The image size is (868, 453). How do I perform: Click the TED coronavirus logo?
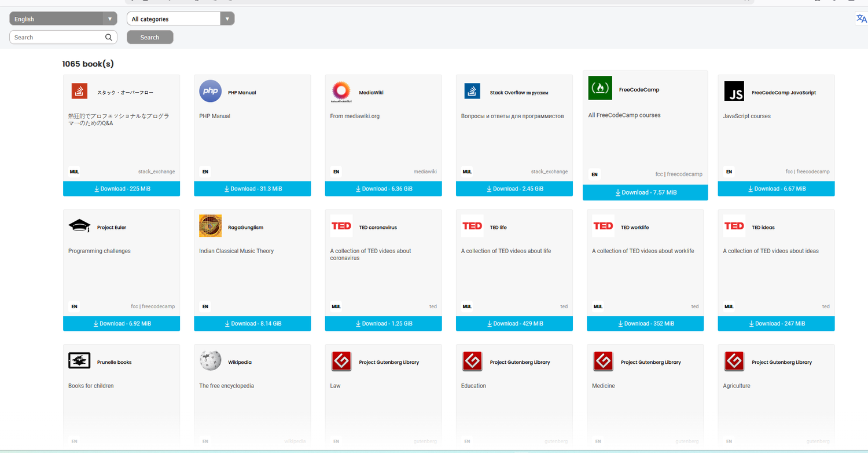pyautogui.click(x=341, y=226)
